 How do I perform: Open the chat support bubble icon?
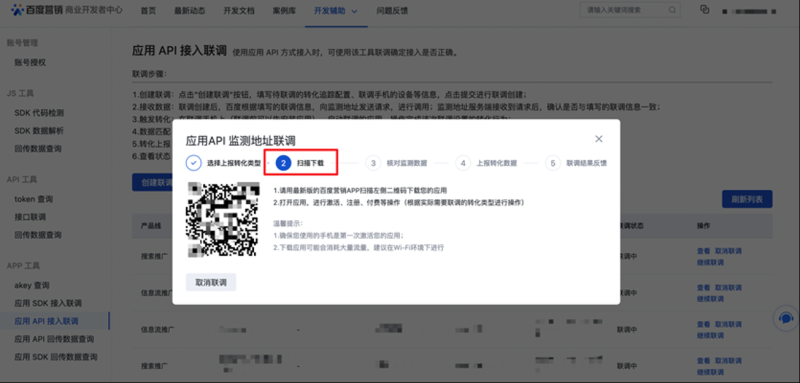click(x=786, y=318)
